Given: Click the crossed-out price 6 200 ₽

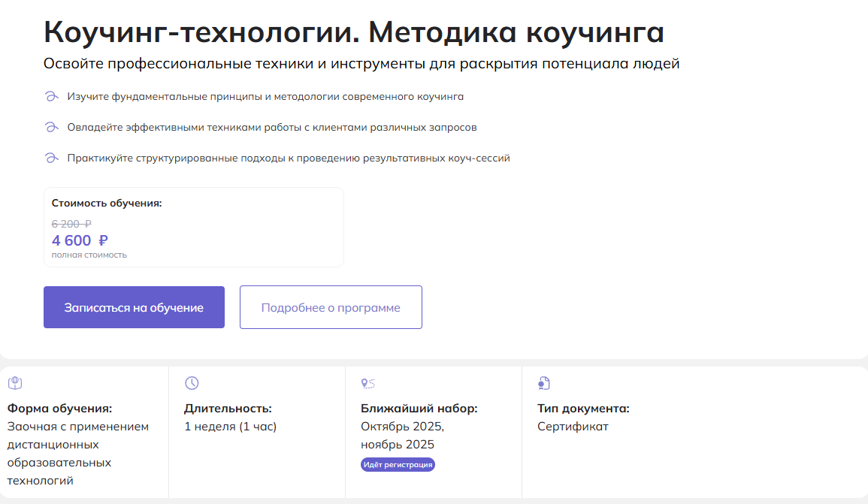Looking at the screenshot, I should [71, 223].
